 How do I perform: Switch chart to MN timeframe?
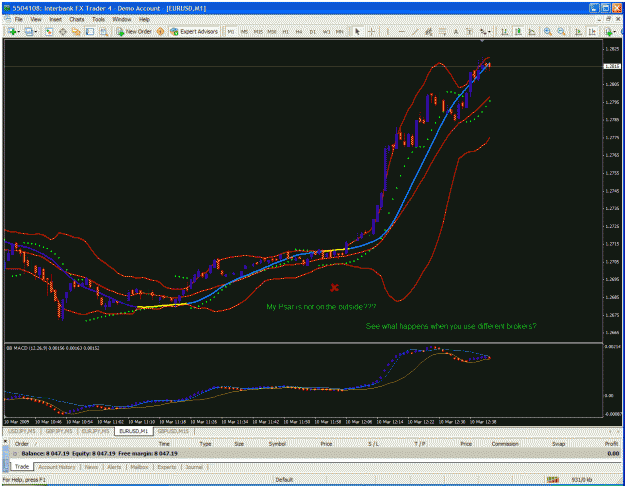tap(340, 31)
